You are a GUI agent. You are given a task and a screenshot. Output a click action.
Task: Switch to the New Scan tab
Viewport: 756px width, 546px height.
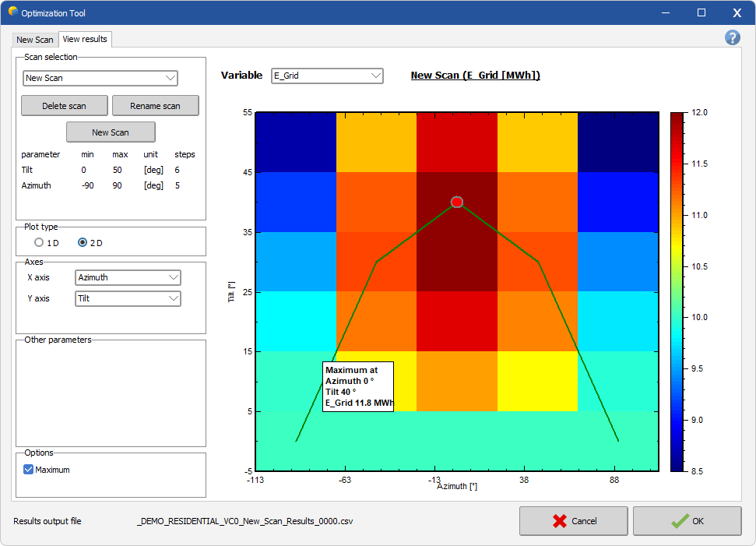35,40
